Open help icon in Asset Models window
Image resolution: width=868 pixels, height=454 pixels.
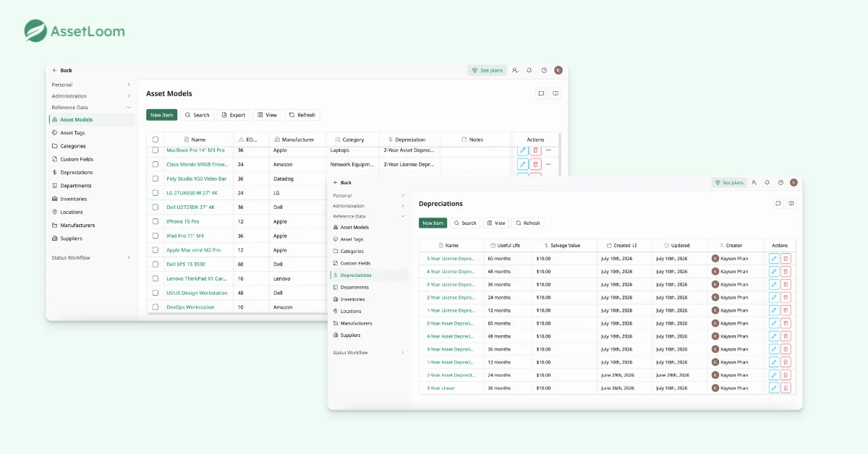coord(544,70)
